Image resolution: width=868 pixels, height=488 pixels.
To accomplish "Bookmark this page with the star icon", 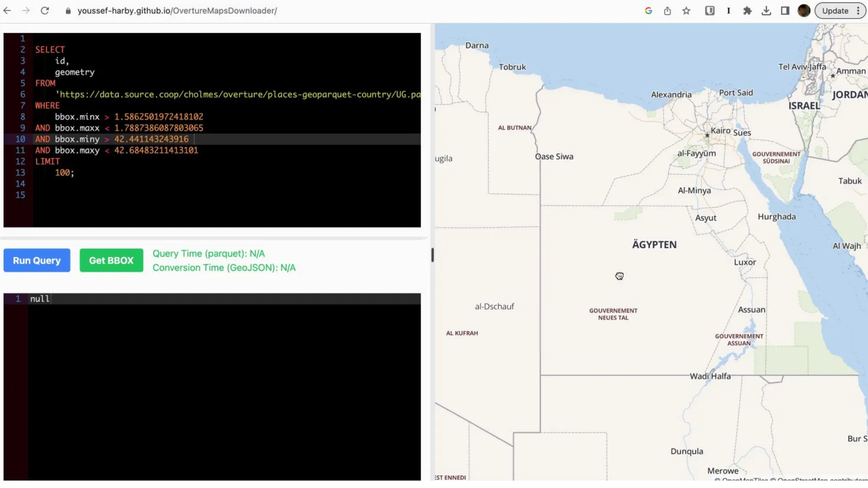I will [x=686, y=11].
